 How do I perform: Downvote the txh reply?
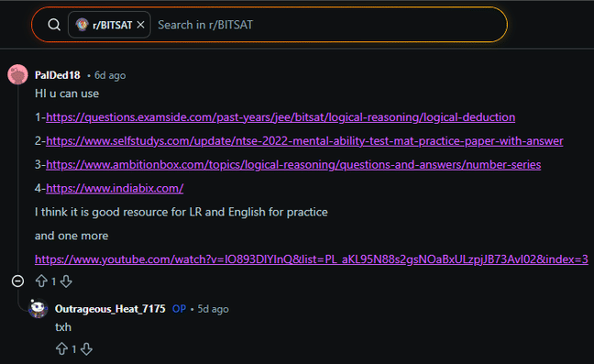[86, 348]
